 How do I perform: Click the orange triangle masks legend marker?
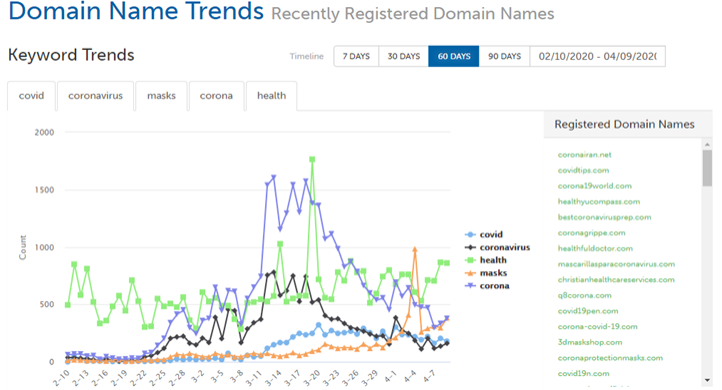click(x=470, y=273)
